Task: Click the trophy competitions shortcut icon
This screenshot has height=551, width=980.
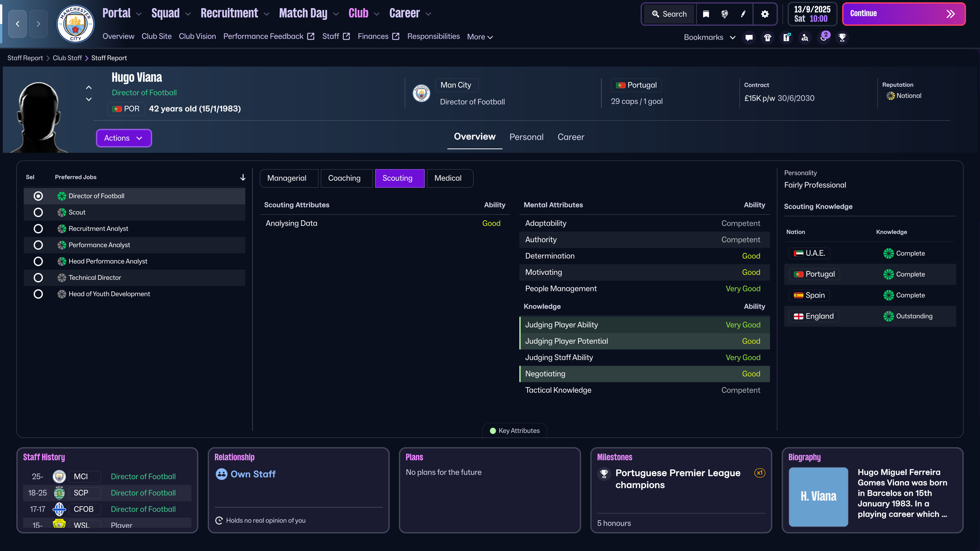Action: (x=842, y=37)
